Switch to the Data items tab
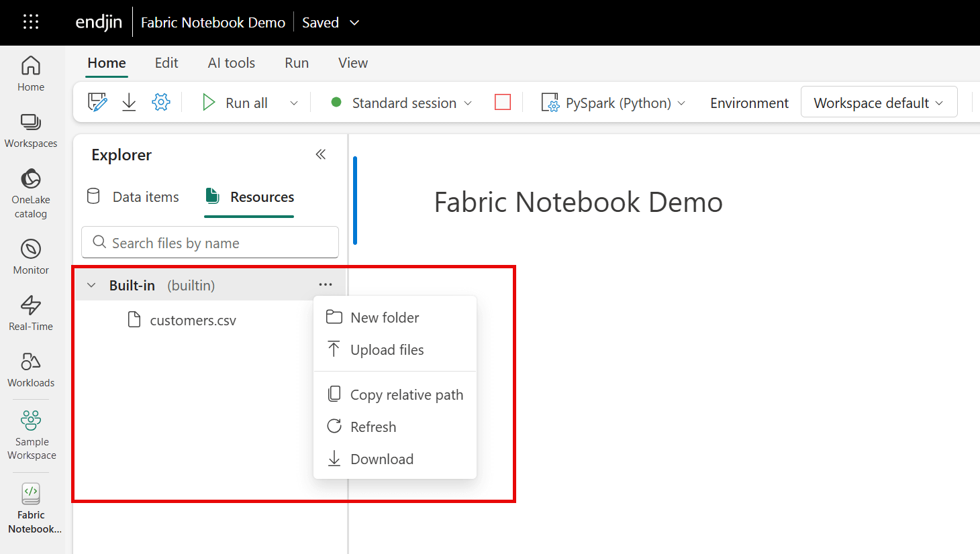The width and height of the screenshot is (980, 554). click(x=134, y=197)
